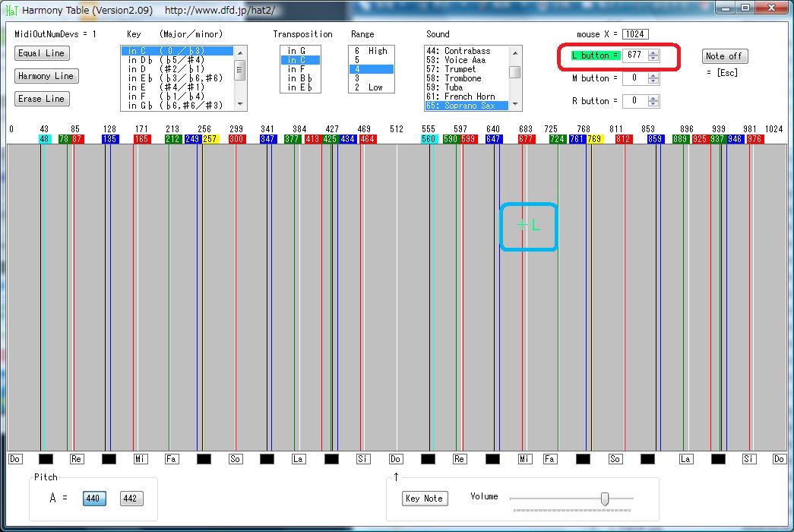Viewport: 794px width, 532px height.
Task: Click the blue 859 pitch marker
Action: (x=655, y=139)
